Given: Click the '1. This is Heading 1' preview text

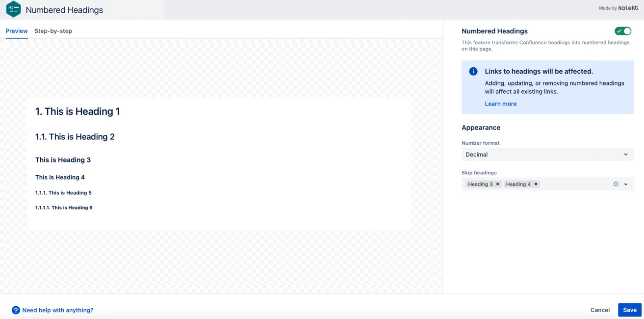Looking at the screenshot, I should pyautogui.click(x=77, y=111).
